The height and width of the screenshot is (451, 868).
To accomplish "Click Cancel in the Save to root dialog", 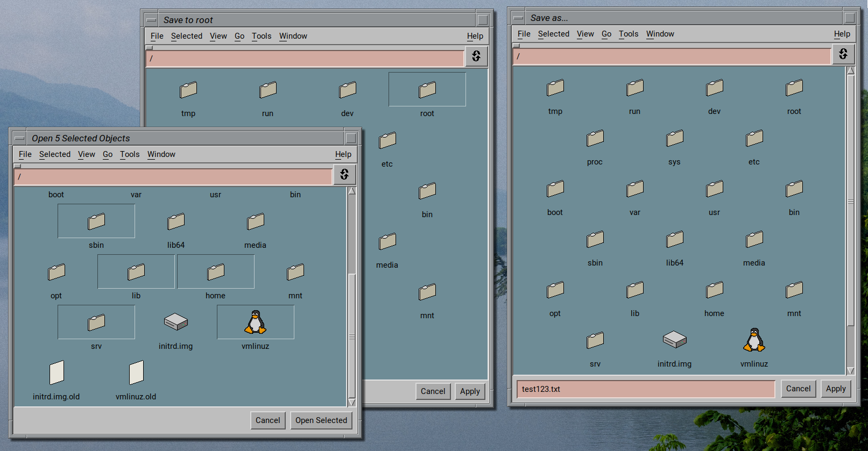I will click(433, 391).
